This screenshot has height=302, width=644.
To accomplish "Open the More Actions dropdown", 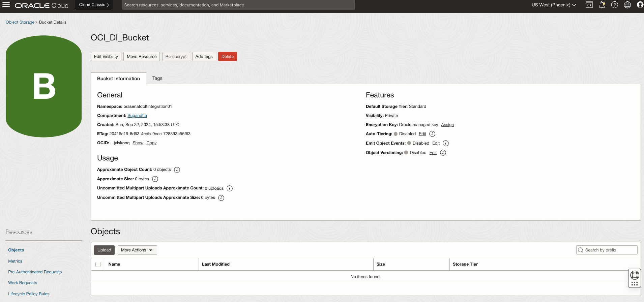I will pos(137,250).
